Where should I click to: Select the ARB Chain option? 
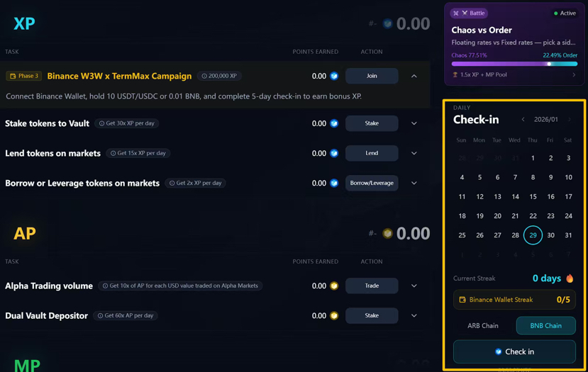pyautogui.click(x=483, y=326)
